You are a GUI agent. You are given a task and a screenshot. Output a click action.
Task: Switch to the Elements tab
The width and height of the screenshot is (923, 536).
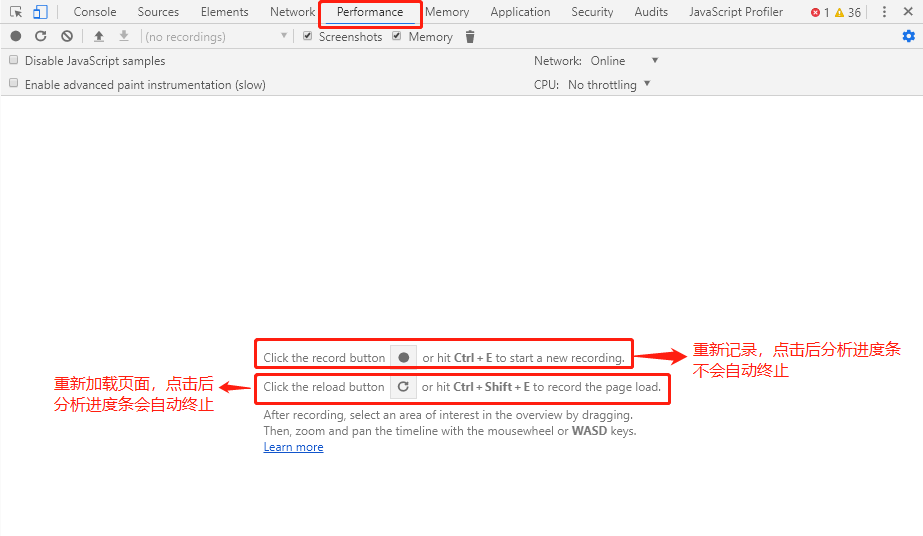click(224, 12)
